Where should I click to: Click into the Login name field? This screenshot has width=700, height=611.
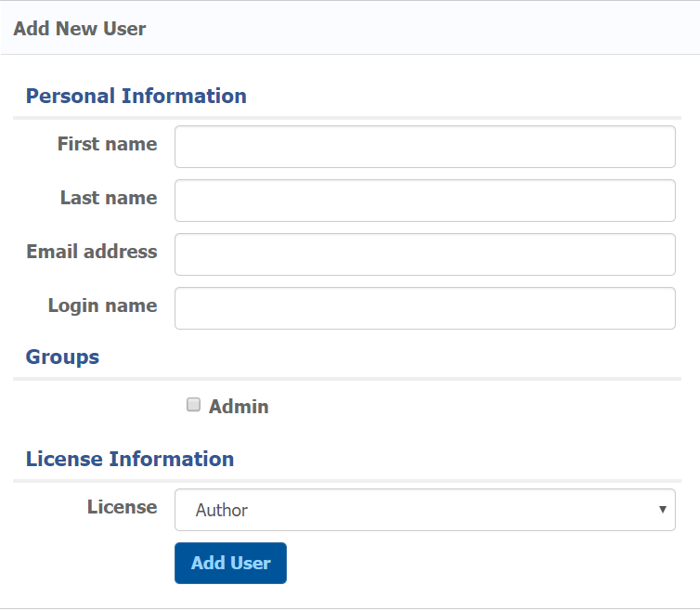click(x=424, y=308)
